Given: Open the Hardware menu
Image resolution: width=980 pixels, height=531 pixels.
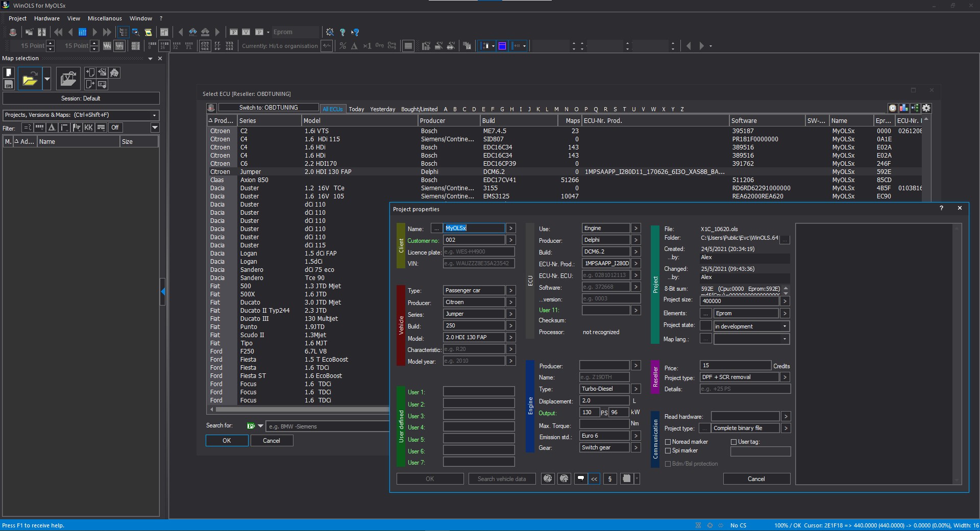Looking at the screenshot, I should click(46, 18).
